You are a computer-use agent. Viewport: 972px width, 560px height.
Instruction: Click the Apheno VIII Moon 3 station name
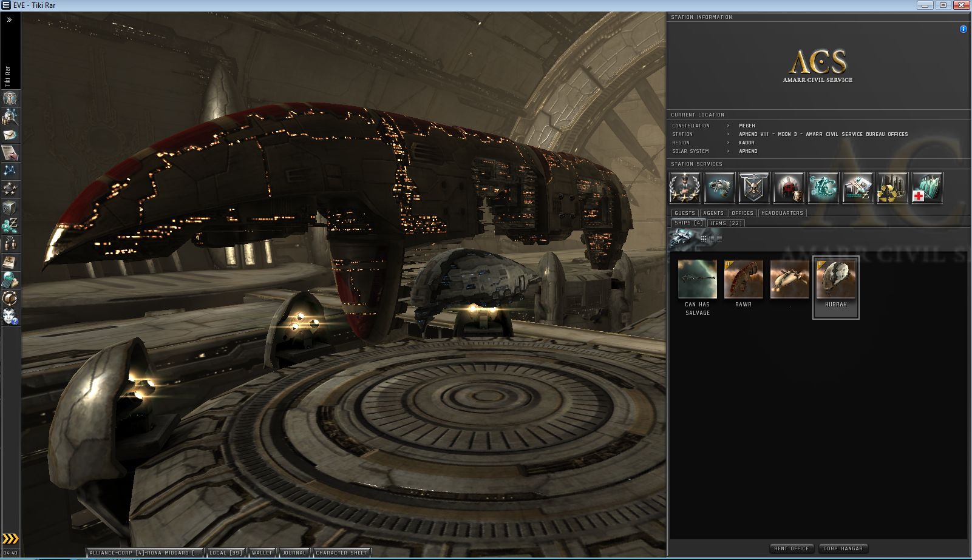823,134
